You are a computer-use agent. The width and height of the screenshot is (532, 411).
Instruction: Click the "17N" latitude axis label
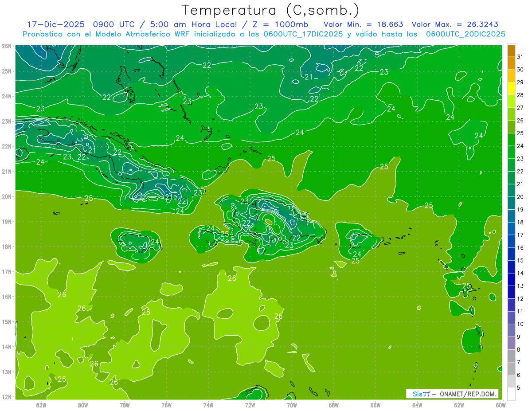click(6, 271)
